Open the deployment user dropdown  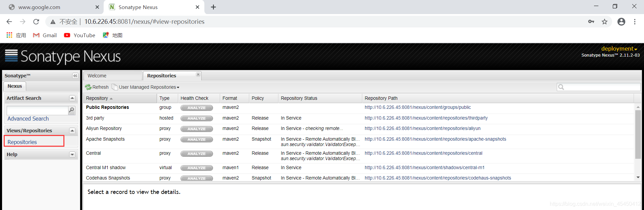point(619,49)
